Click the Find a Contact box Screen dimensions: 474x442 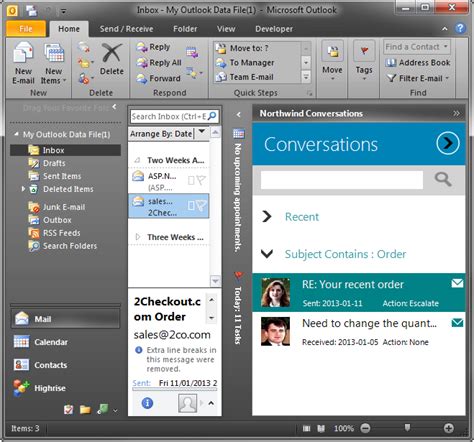click(417, 47)
